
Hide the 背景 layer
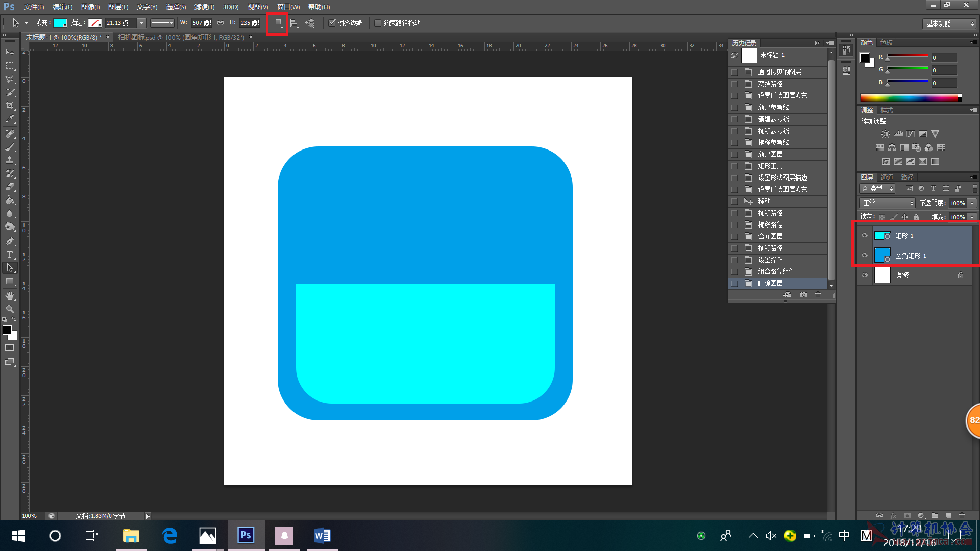click(865, 275)
